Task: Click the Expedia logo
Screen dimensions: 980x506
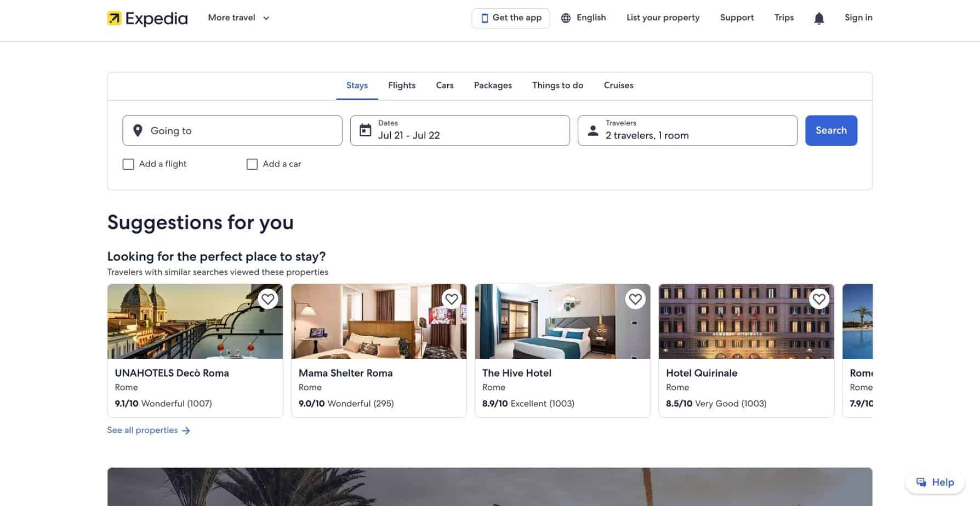Action: coord(147,18)
